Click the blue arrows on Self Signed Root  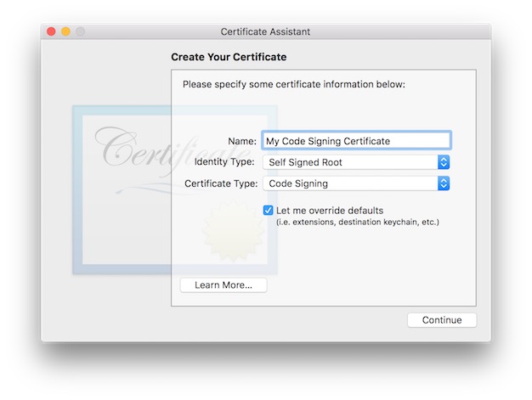click(443, 162)
